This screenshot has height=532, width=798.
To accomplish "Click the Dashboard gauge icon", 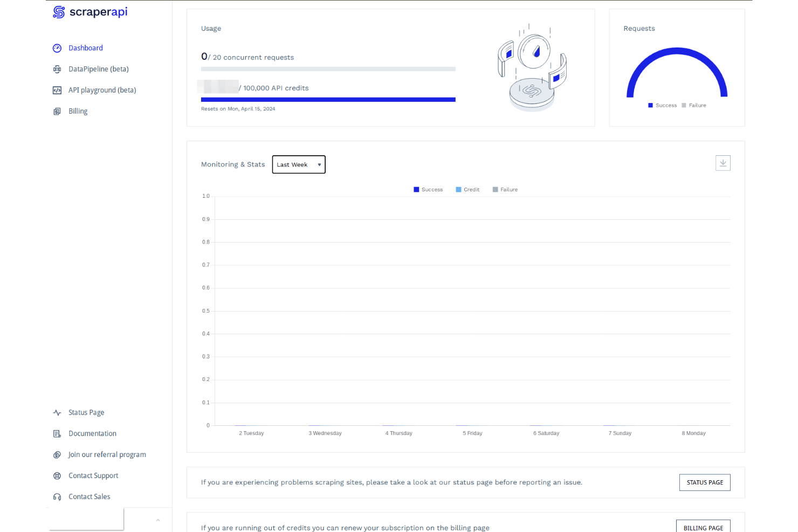I will tap(57, 48).
